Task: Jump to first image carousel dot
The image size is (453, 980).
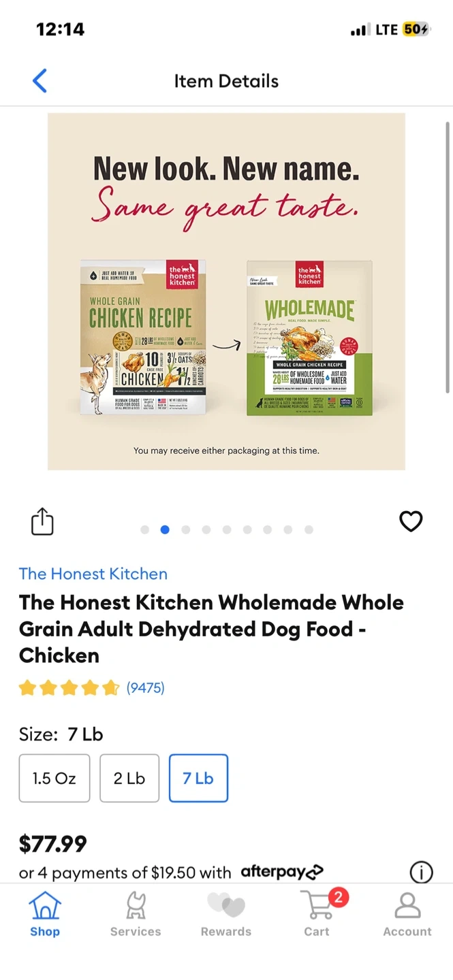Action: coord(144,529)
